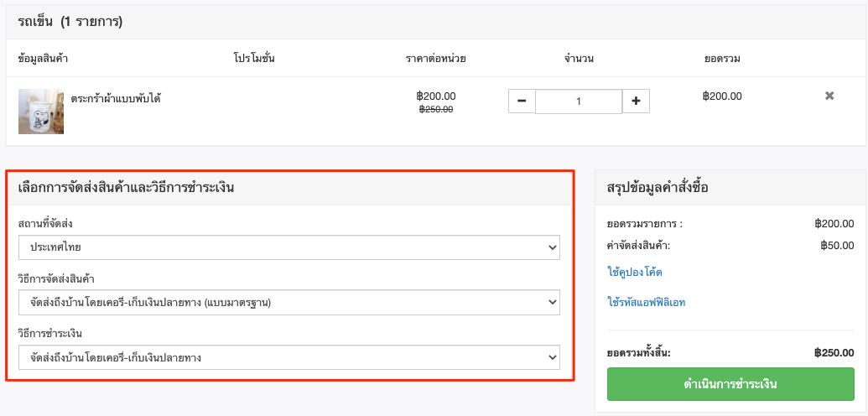
Task: Increase quantity with the plus button
Action: click(x=636, y=101)
